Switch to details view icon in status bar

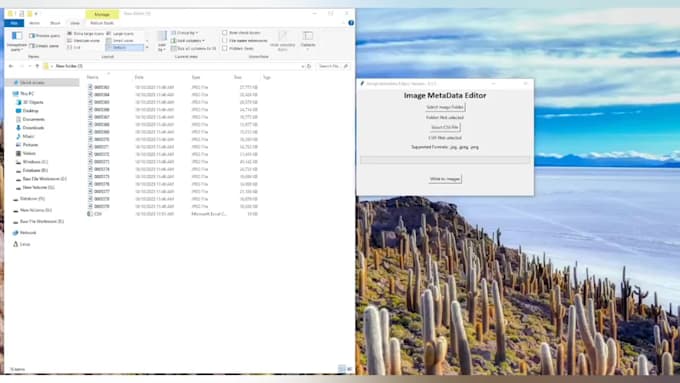341,369
